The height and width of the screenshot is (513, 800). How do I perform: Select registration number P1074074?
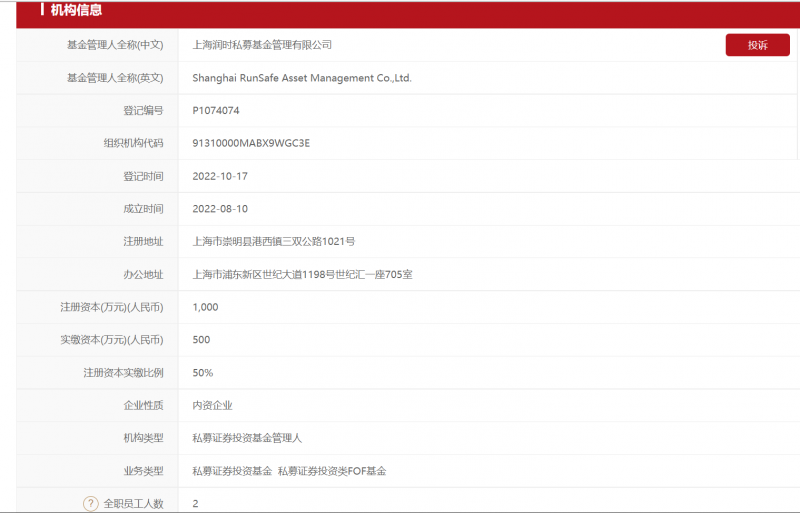point(215,111)
